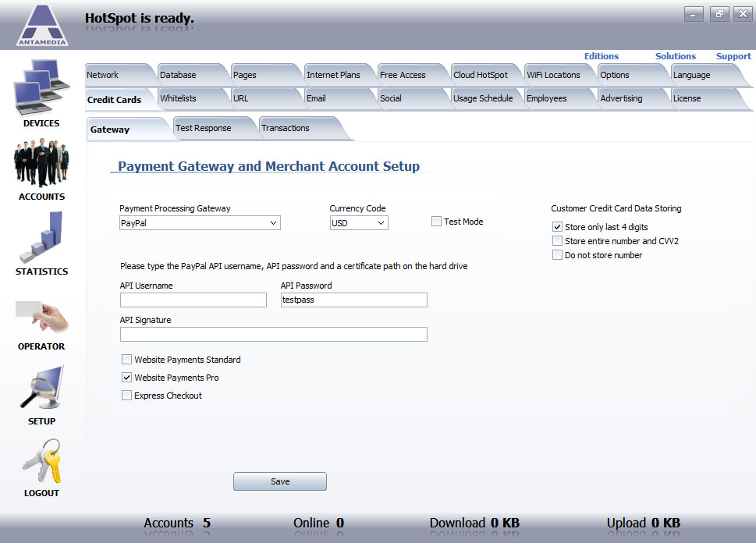Open the Operator card icon

42,316
